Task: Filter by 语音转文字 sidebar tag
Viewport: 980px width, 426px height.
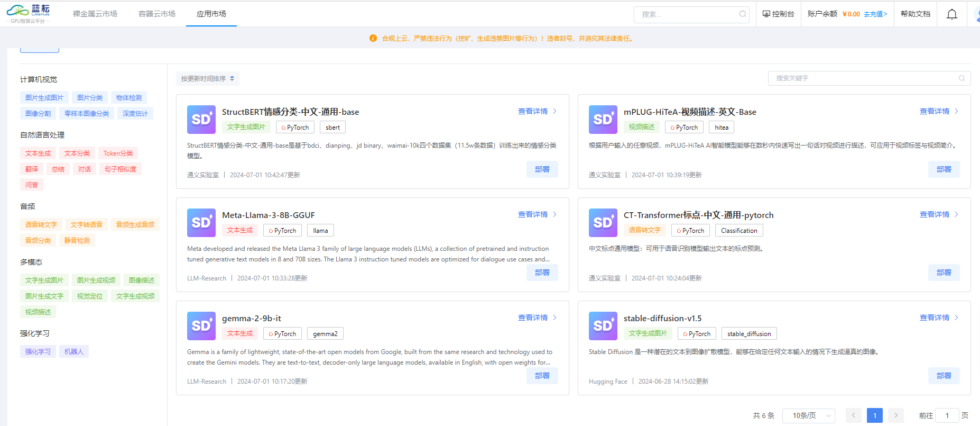Action: click(x=41, y=225)
